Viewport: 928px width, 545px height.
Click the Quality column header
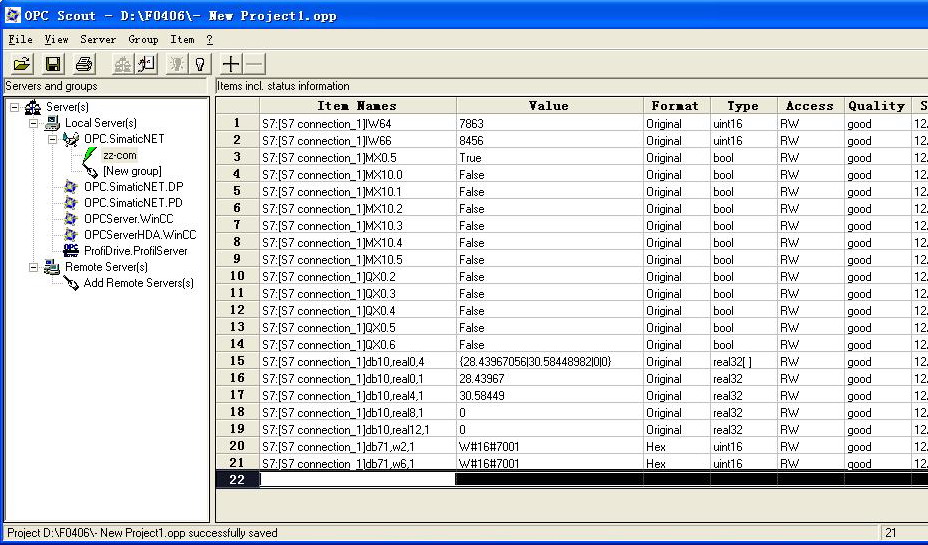point(877,106)
